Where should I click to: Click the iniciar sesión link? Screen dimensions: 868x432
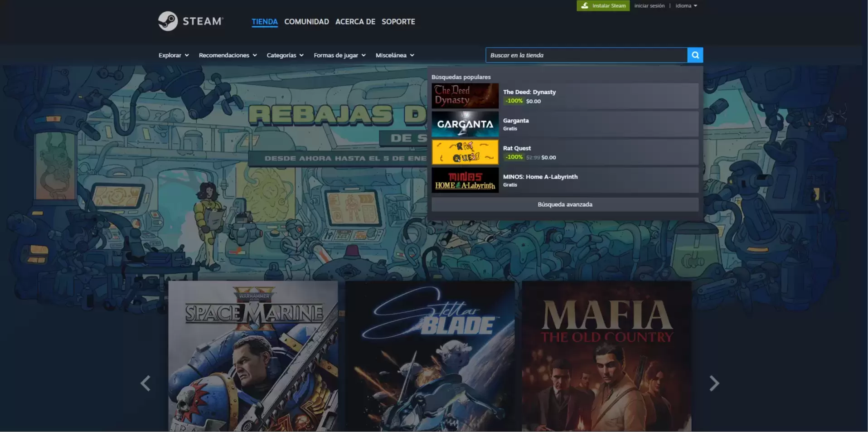point(649,6)
